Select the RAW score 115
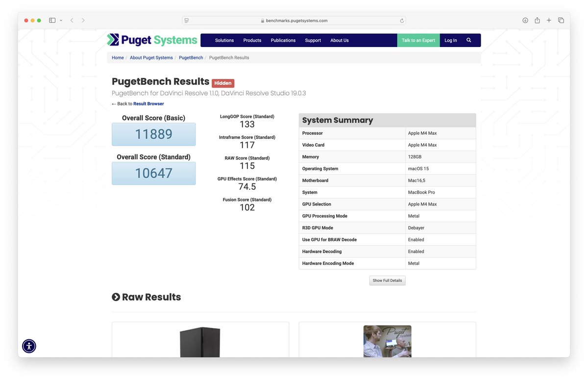 coord(247,166)
